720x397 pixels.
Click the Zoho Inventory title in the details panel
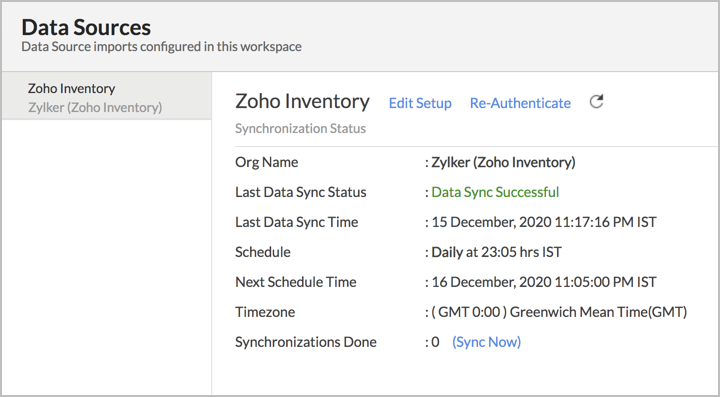[x=302, y=101]
